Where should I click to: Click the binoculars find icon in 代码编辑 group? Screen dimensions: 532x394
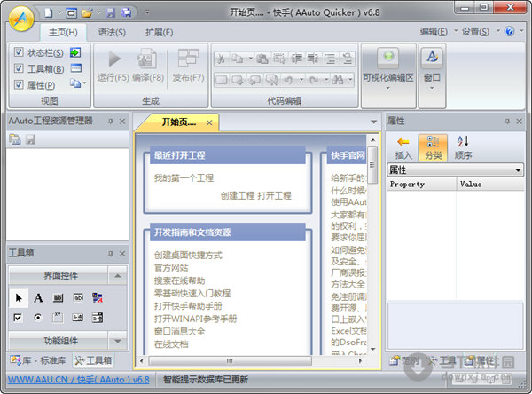338,80
